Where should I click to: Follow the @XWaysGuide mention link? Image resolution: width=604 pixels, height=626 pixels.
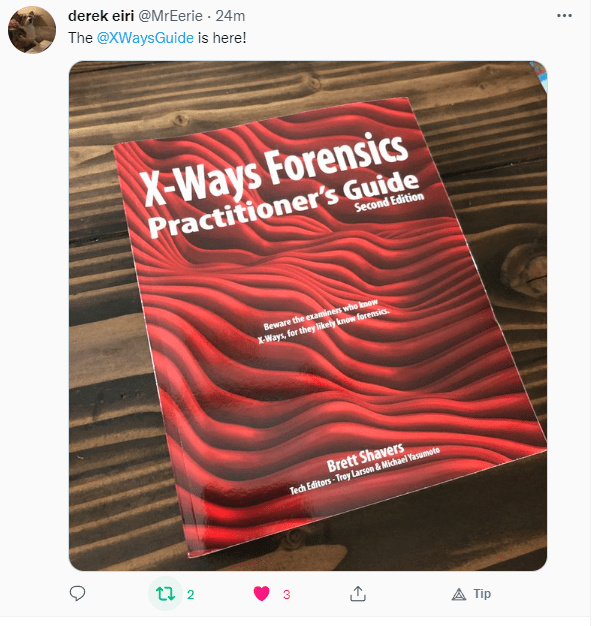145,38
